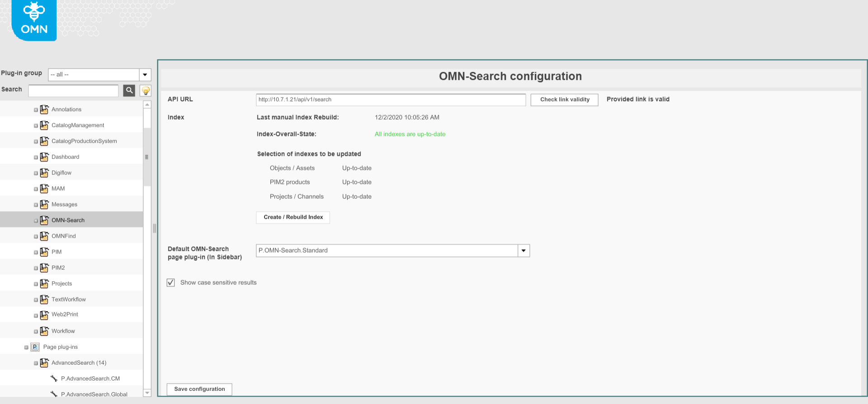Open P.AdvancedSearch.CM page plug-in label
The height and width of the screenshot is (404, 868).
click(x=90, y=378)
